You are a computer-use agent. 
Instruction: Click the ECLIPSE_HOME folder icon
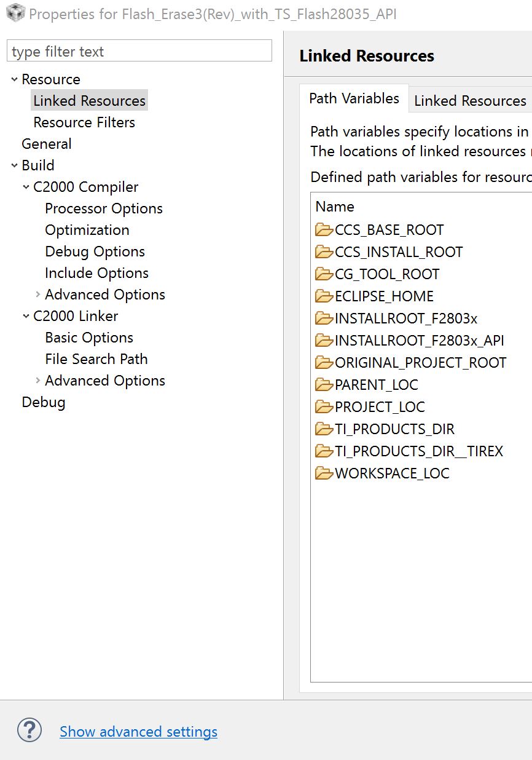324,296
